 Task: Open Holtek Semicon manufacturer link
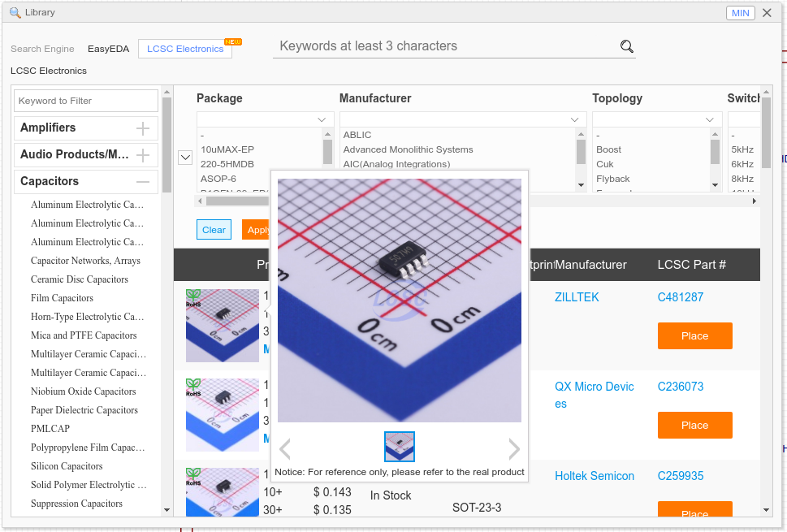click(x=595, y=476)
